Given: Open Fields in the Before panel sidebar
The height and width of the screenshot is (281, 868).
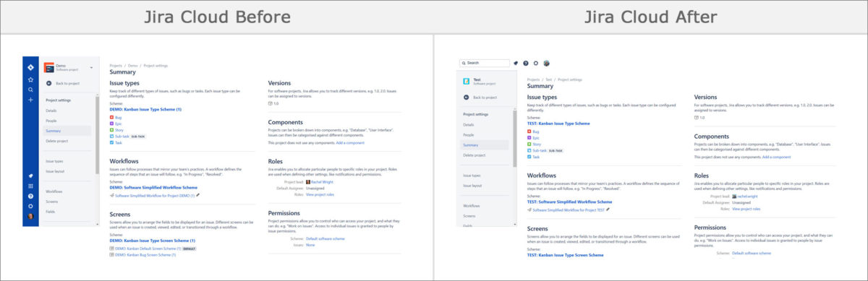Looking at the screenshot, I should pyautogui.click(x=51, y=212).
